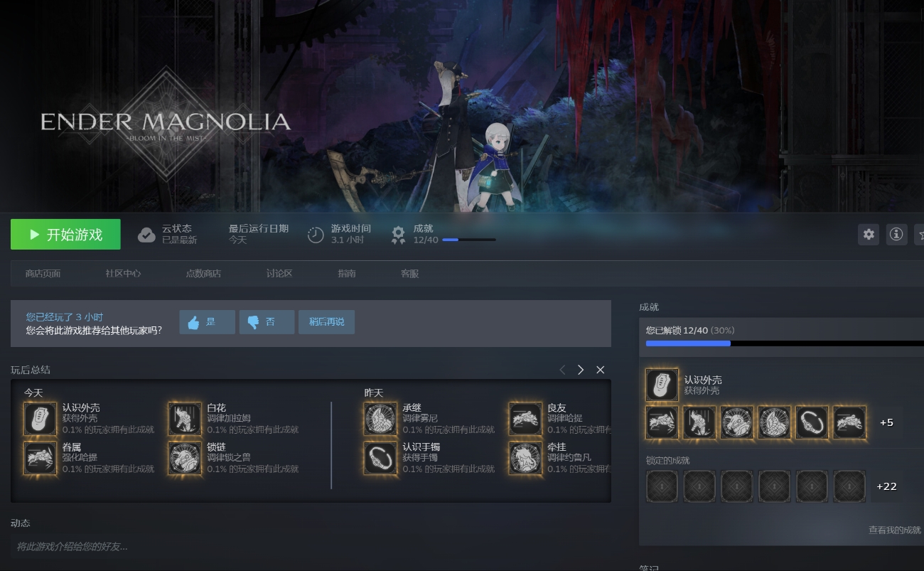924x571 pixels.
Task: Click the 将此游戏介绍给您的好友 input field
Action: click(x=311, y=546)
